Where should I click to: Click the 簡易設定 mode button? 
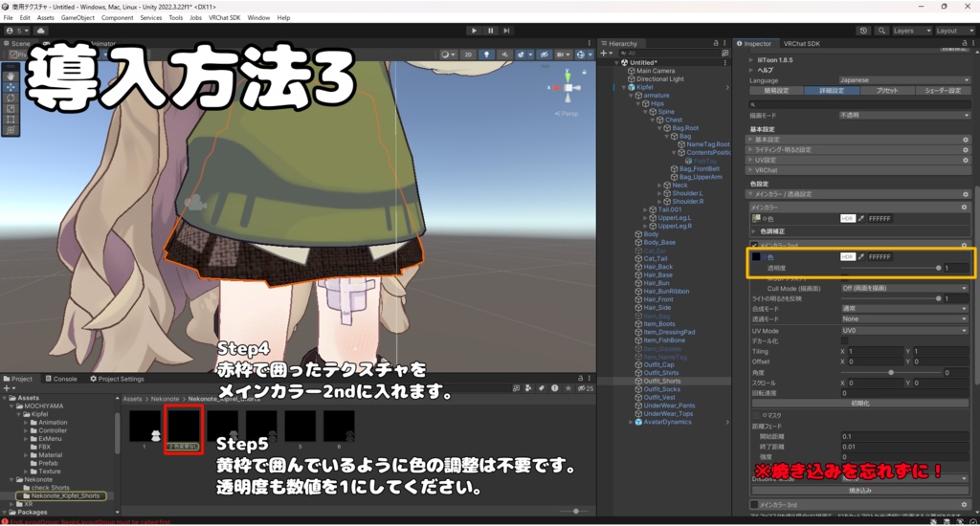pos(776,91)
